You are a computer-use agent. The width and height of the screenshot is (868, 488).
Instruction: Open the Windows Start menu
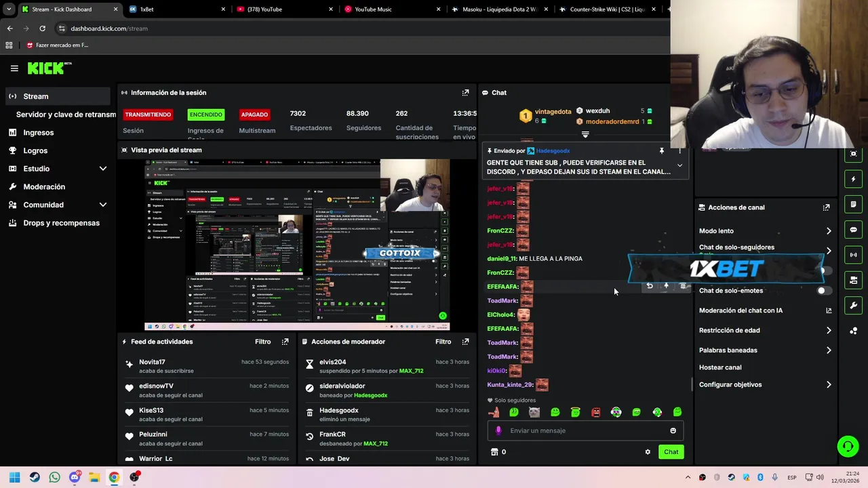tap(14, 477)
